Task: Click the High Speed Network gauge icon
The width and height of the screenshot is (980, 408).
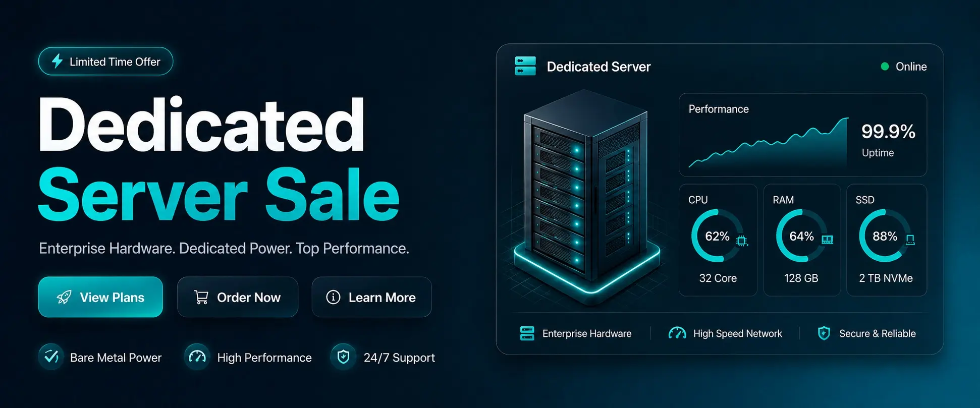Action: tap(677, 333)
